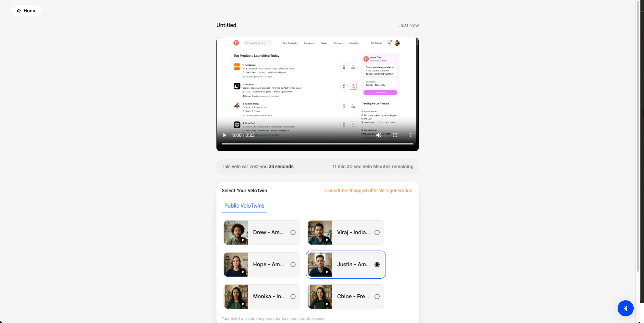The width and height of the screenshot is (644, 323).
Task: Go back using the Home button
Action: coord(26,11)
